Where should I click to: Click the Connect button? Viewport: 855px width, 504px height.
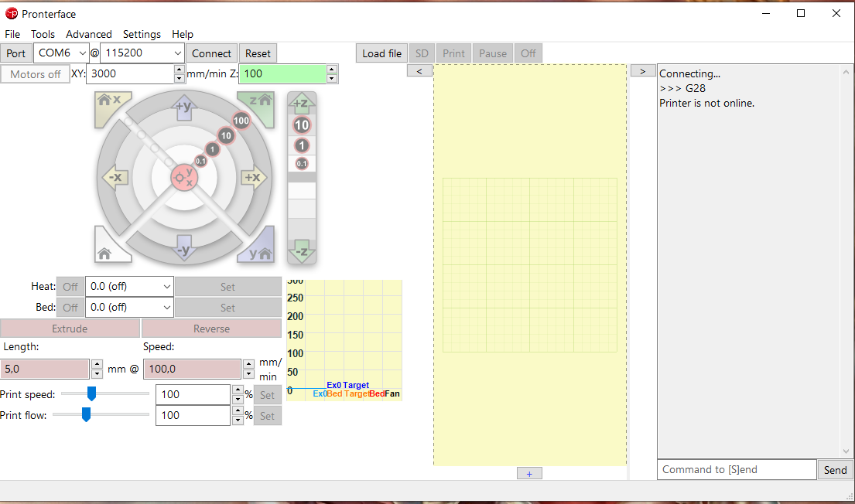tap(211, 53)
